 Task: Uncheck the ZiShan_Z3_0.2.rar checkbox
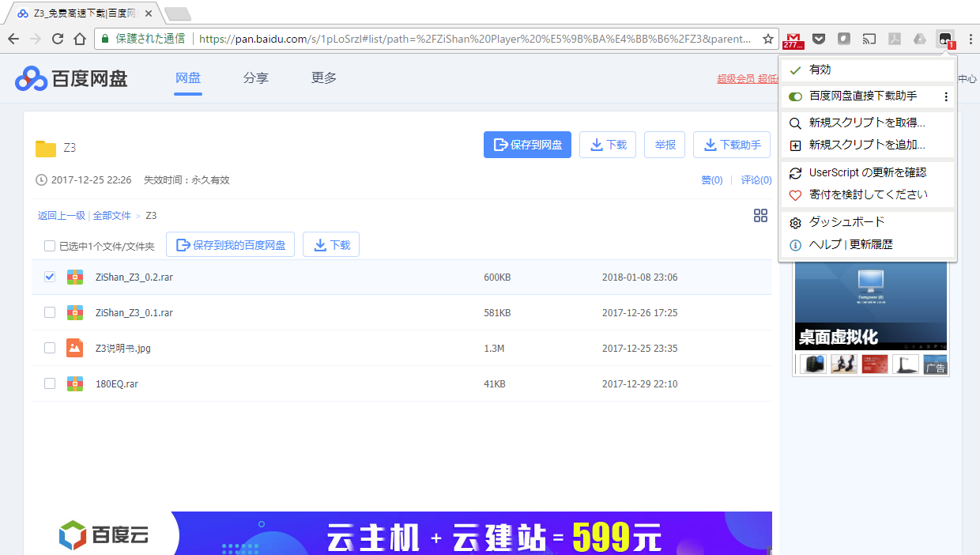click(x=50, y=277)
